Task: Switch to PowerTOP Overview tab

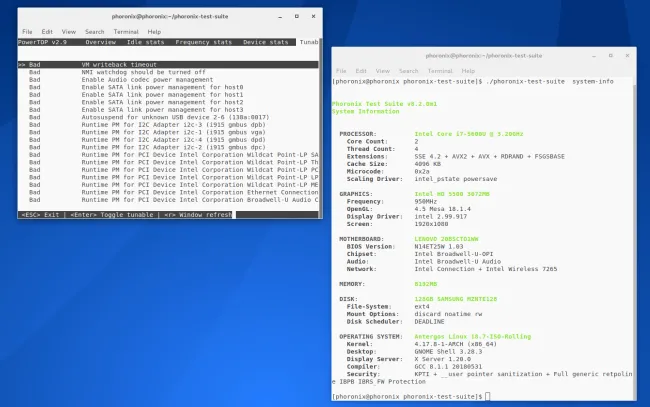Action: point(101,42)
